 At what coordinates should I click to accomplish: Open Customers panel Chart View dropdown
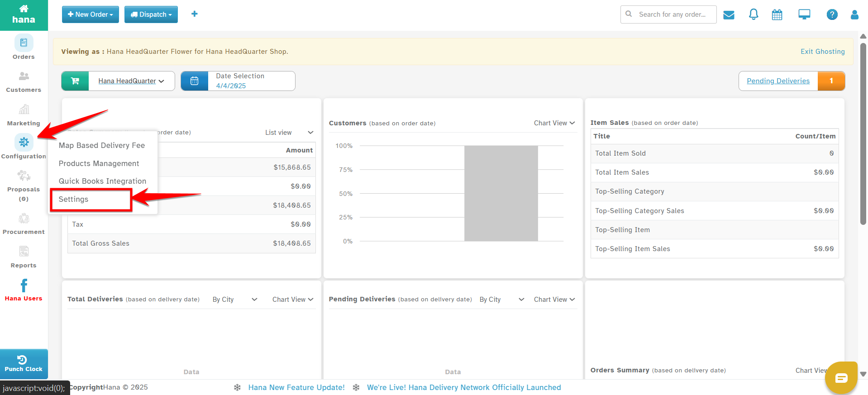pos(554,123)
